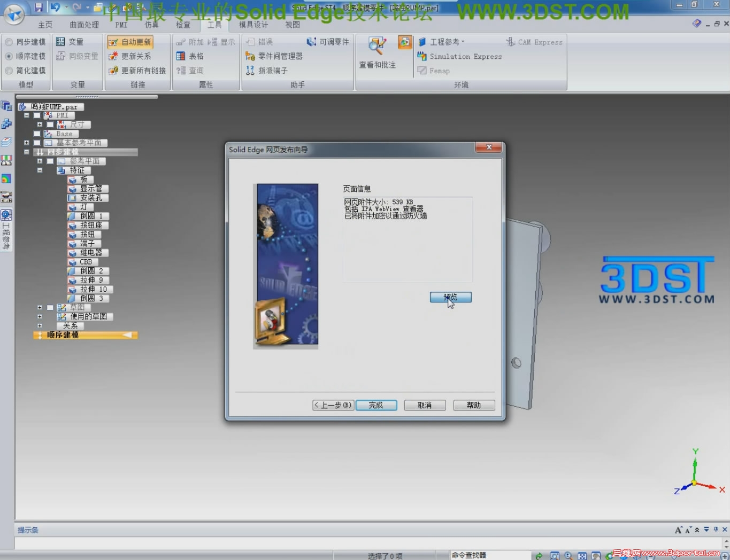
Task: Collapse the 同步建模 tree section
Action: click(26, 152)
